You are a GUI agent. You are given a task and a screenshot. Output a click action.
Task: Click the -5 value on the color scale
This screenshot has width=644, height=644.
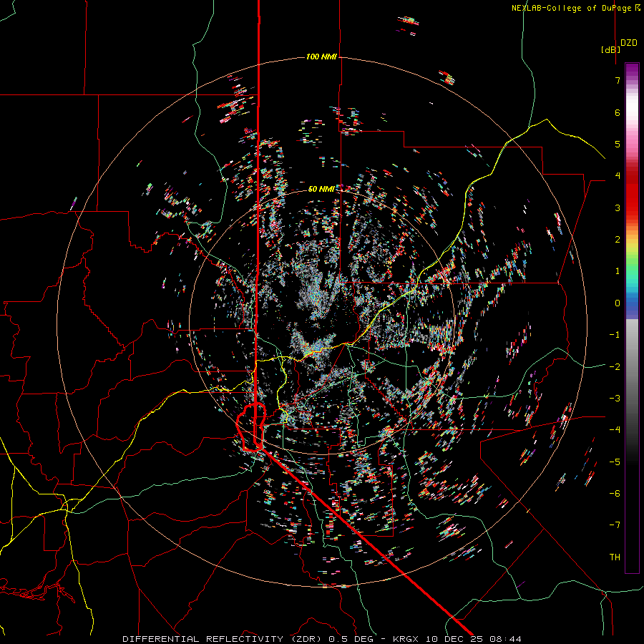coord(615,462)
